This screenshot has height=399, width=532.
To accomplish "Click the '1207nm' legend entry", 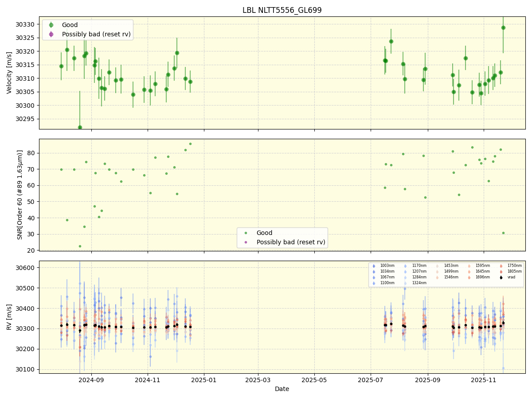I will click(x=415, y=271).
